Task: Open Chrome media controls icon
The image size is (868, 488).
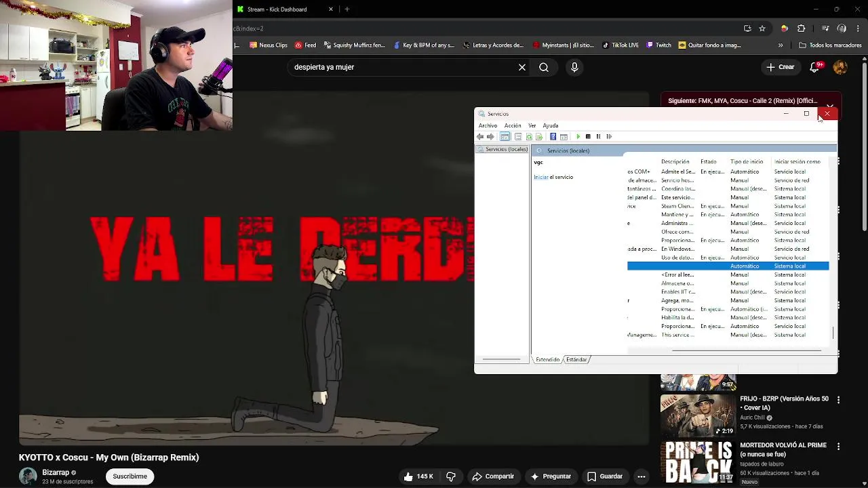Action: tap(825, 28)
